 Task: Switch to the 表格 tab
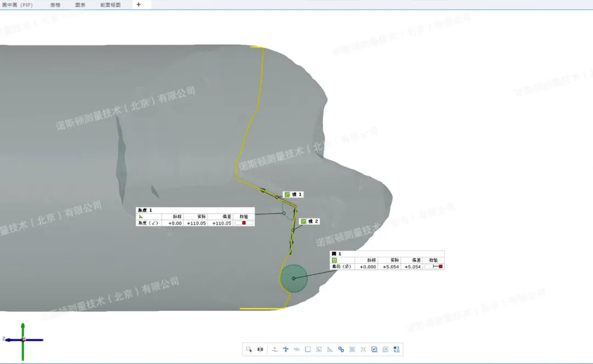point(55,5)
